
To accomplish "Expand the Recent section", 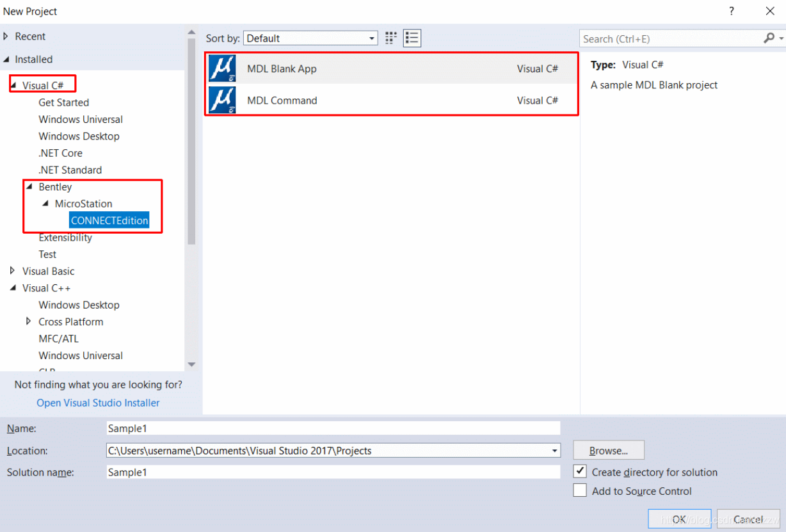I will pyautogui.click(x=6, y=36).
